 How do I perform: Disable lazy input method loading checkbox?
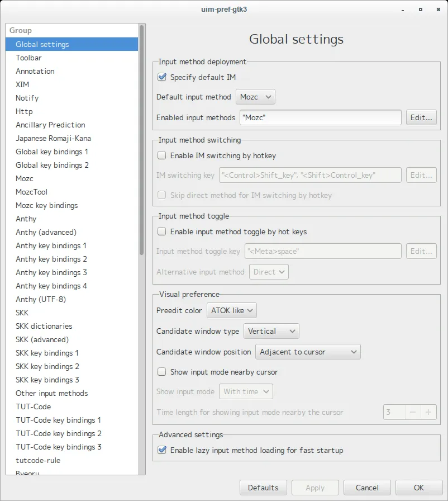pos(163,450)
